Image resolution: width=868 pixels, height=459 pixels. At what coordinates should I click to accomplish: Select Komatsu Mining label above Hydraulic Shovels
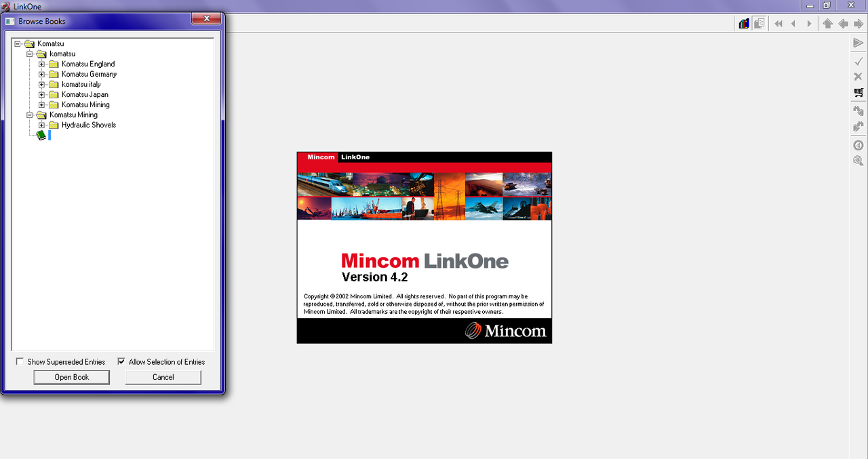73,115
